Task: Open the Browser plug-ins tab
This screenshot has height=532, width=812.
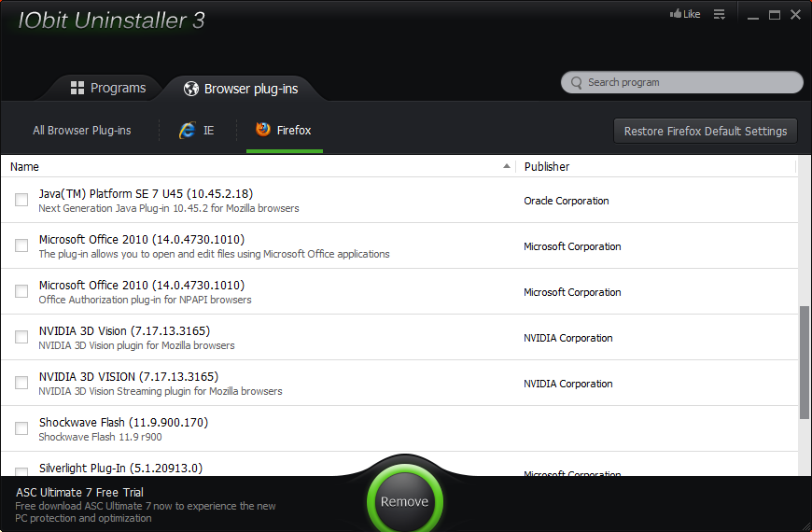Action: pyautogui.click(x=241, y=89)
